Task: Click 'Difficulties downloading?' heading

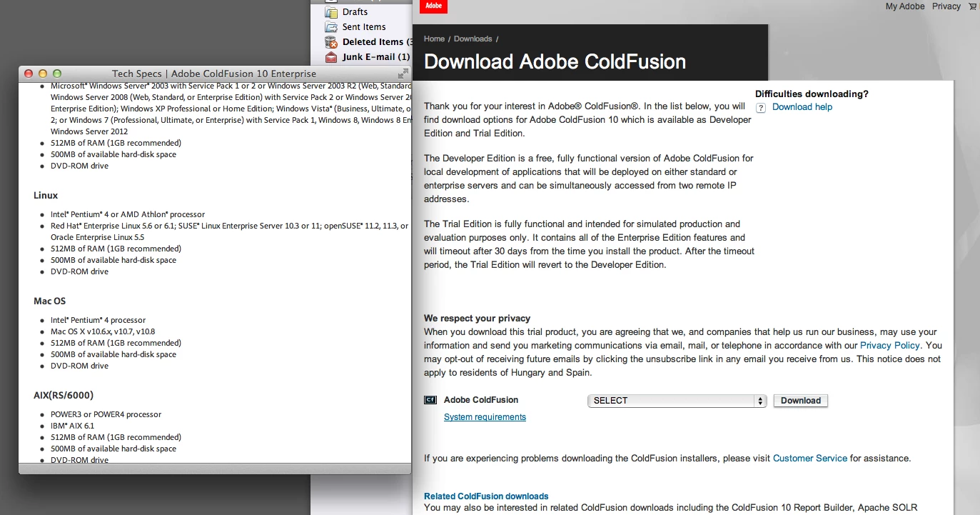Action: pyautogui.click(x=812, y=94)
